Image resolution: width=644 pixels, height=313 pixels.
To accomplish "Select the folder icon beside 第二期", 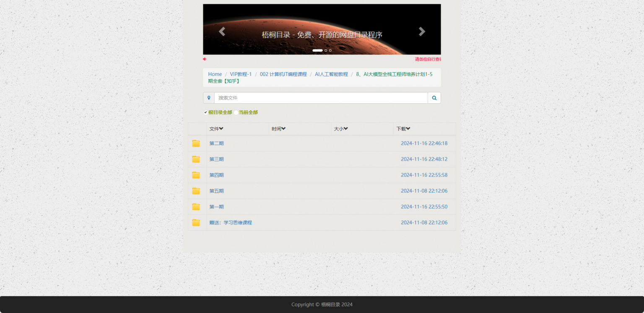I will (196, 143).
